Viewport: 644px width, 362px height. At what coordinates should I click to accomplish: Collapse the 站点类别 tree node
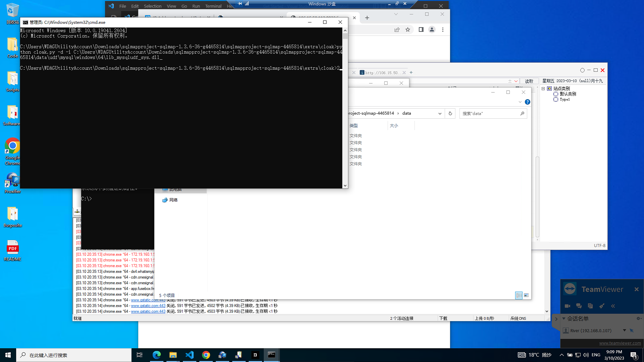tap(543, 88)
